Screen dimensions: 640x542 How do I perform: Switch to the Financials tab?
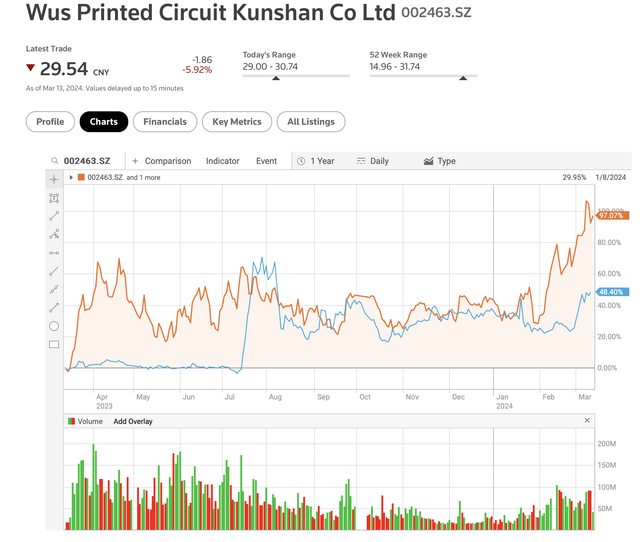[165, 122]
